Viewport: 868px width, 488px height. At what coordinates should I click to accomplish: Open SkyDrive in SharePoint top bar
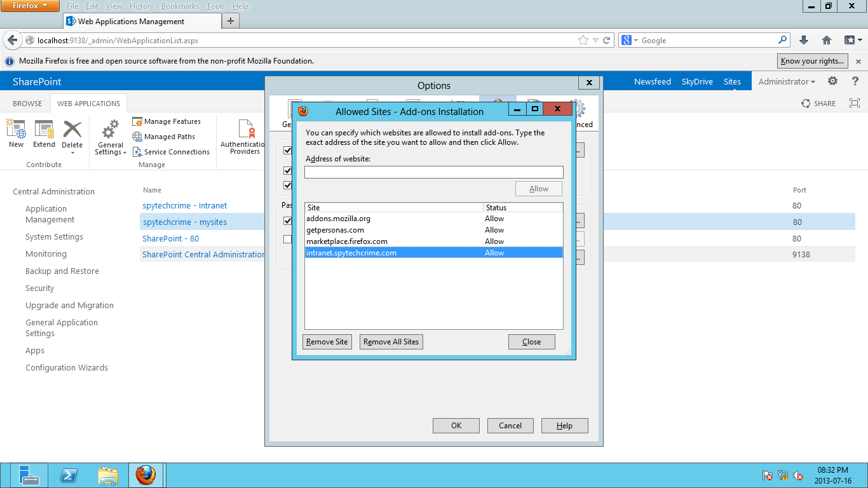(x=697, y=81)
